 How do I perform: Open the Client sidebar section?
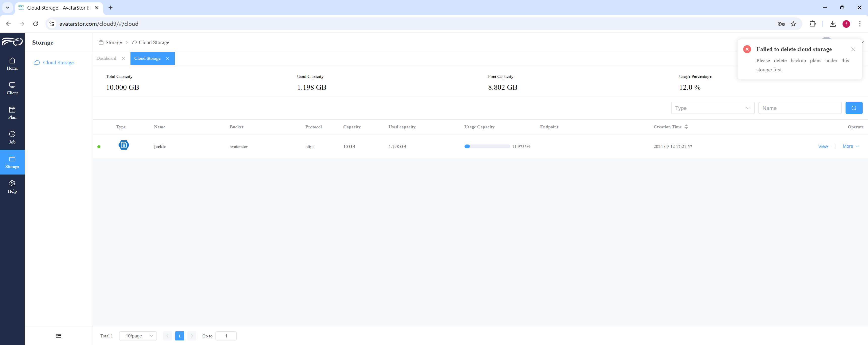click(12, 88)
